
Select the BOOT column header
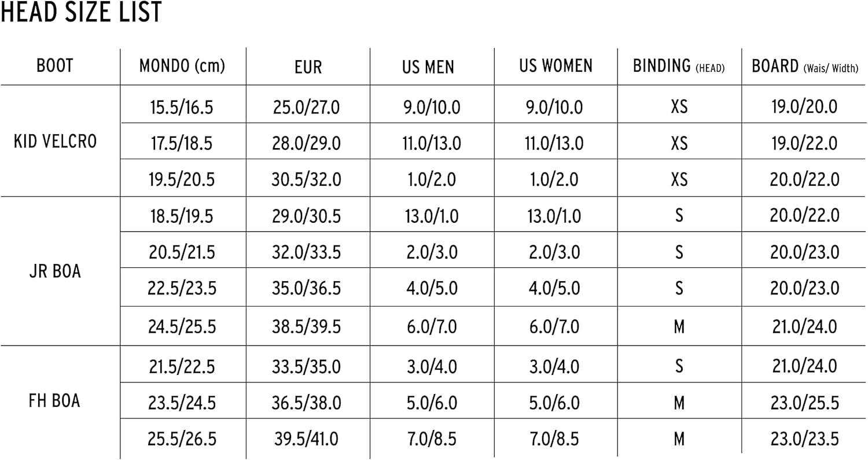(55, 66)
